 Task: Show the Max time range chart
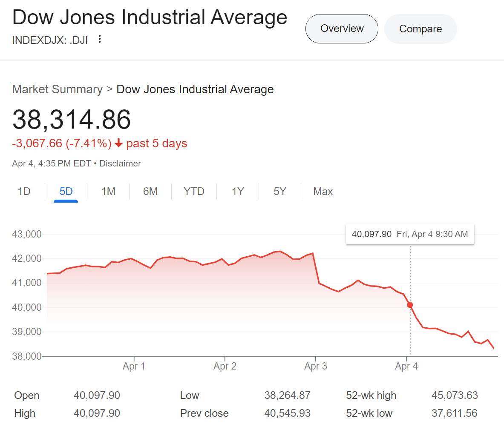pos(323,192)
